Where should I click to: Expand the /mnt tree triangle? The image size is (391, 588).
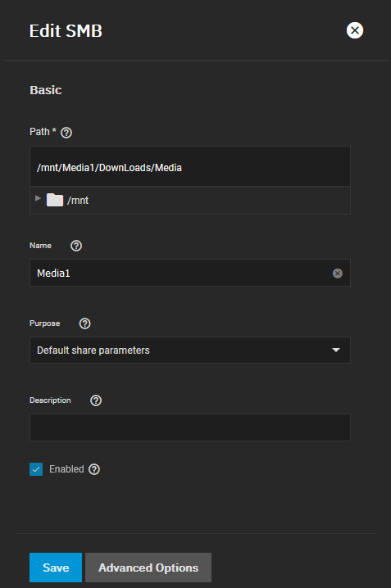click(x=38, y=198)
